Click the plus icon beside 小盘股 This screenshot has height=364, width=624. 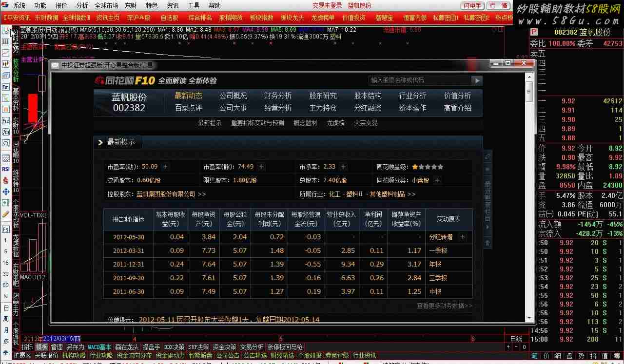point(437,180)
